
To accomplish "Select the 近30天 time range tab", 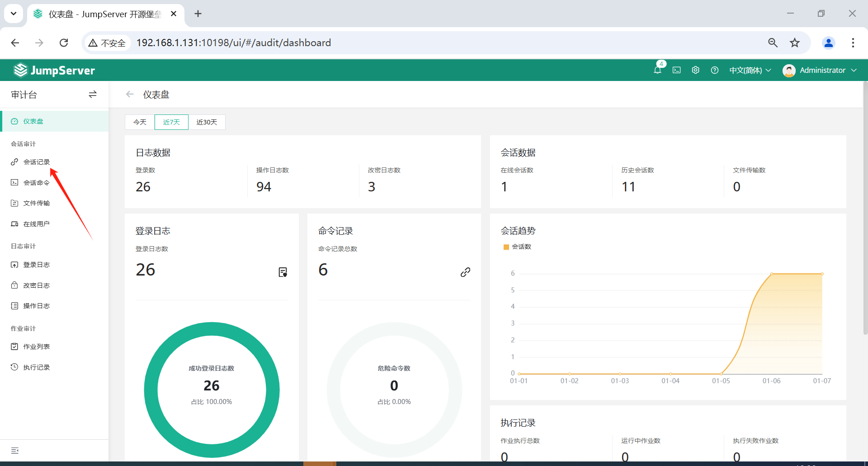I will pyautogui.click(x=207, y=122).
